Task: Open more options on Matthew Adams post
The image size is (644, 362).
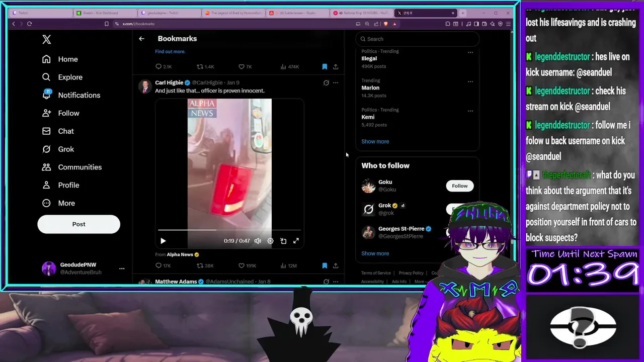Action: coord(336,282)
